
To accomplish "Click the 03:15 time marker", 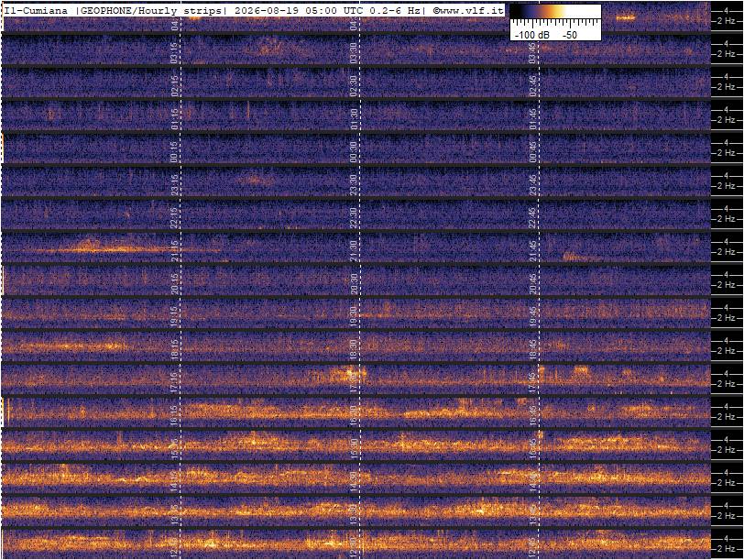I will [174, 52].
